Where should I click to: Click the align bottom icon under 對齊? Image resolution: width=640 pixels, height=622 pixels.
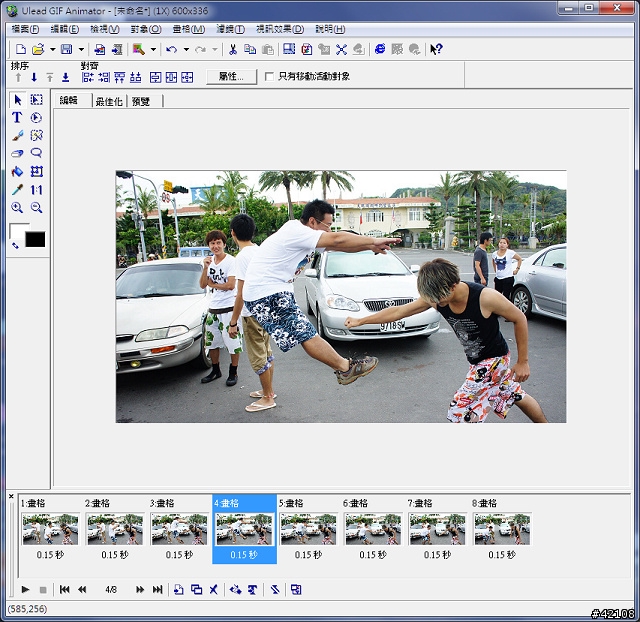pos(136,77)
